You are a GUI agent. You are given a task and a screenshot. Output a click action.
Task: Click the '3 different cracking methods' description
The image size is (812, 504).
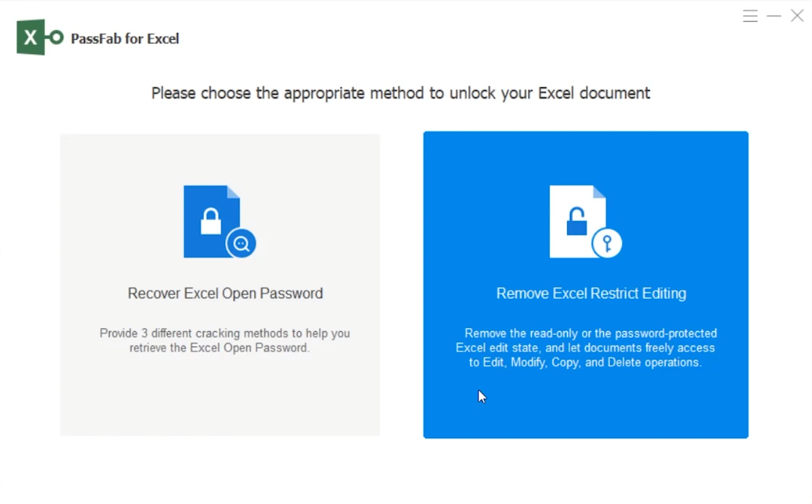[x=225, y=340]
